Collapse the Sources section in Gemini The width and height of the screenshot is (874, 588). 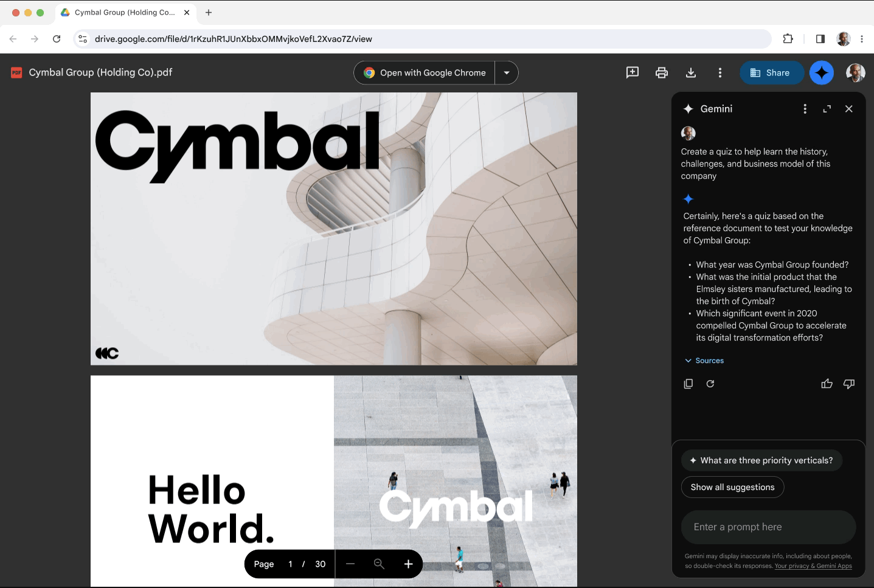704,361
